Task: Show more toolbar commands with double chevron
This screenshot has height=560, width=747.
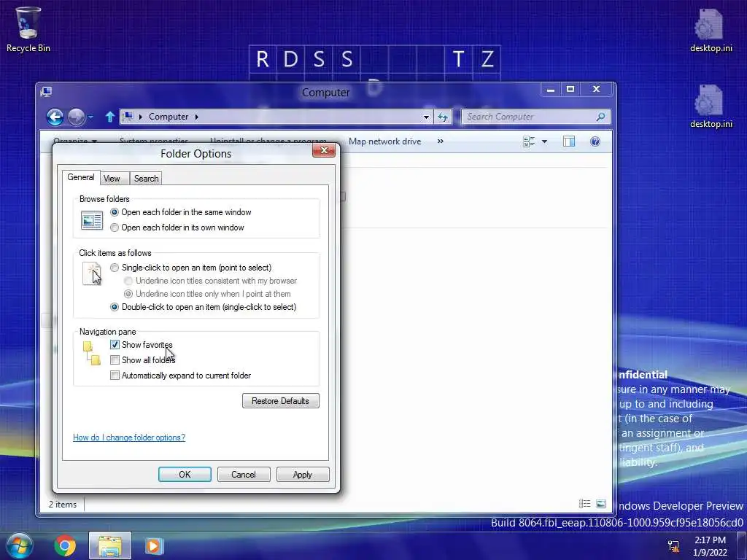Action: point(440,141)
